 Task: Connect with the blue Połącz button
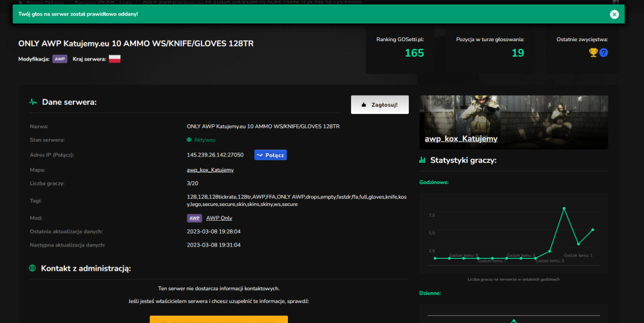[x=270, y=155]
